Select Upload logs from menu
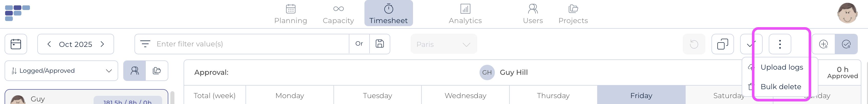The height and width of the screenshot is (104, 868). pyautogui.click(x=781, y=67)
